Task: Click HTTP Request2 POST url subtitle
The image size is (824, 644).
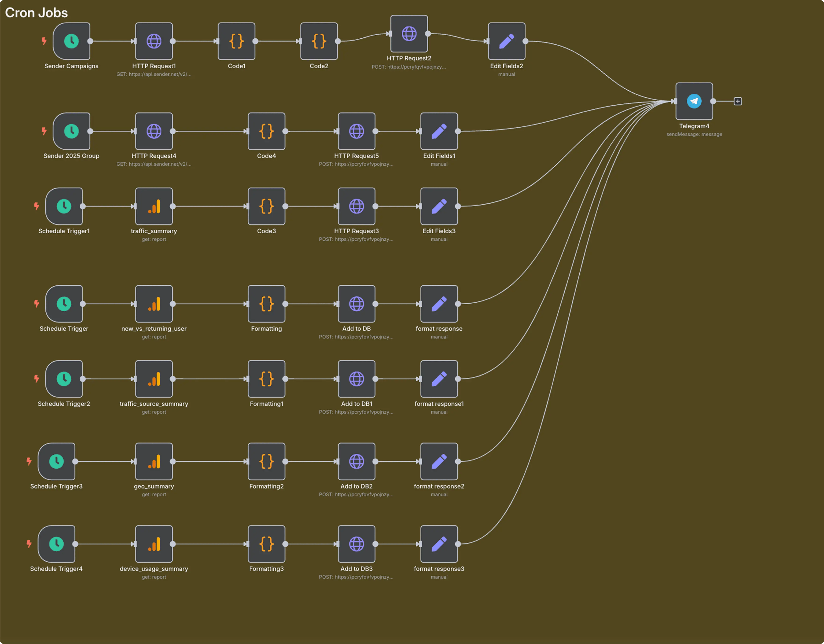Action: point(409,67)
